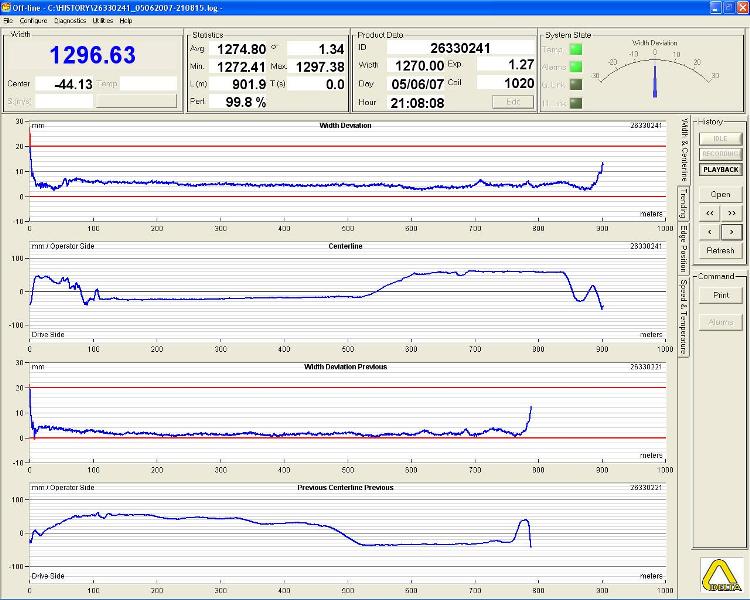Viewport: 750px width, 600px height.
Task: Open the Diagnostics menu
Action: (70, 21)
